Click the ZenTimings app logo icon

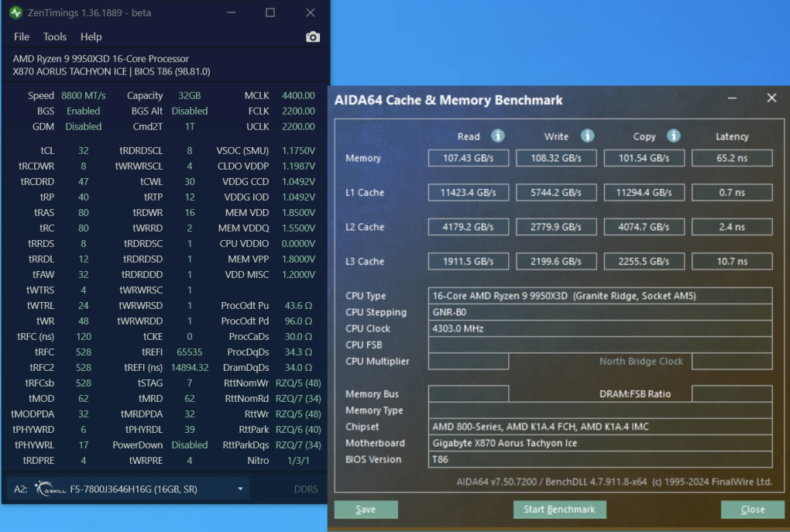tap(15, 12)
